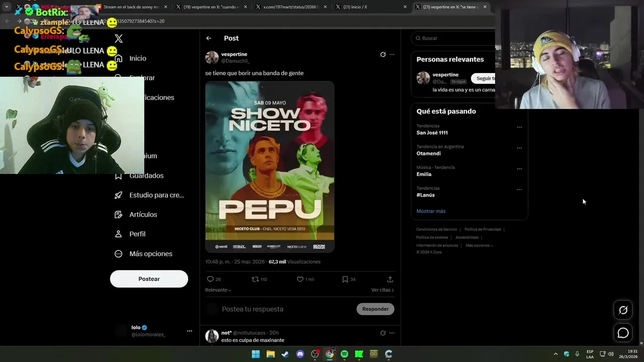Open Windows Start menu
The height and width of the screenshot is (362, 644).
(x=256, y=354)
